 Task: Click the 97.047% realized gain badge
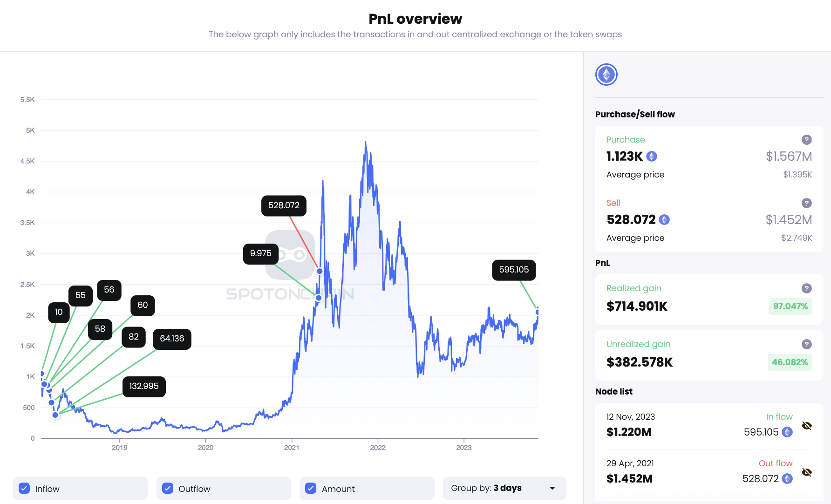pos(790,306)
